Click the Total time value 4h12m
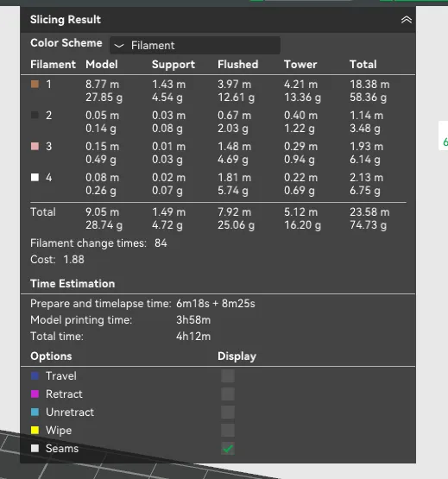448x479 pixels. tap(193, 337)
